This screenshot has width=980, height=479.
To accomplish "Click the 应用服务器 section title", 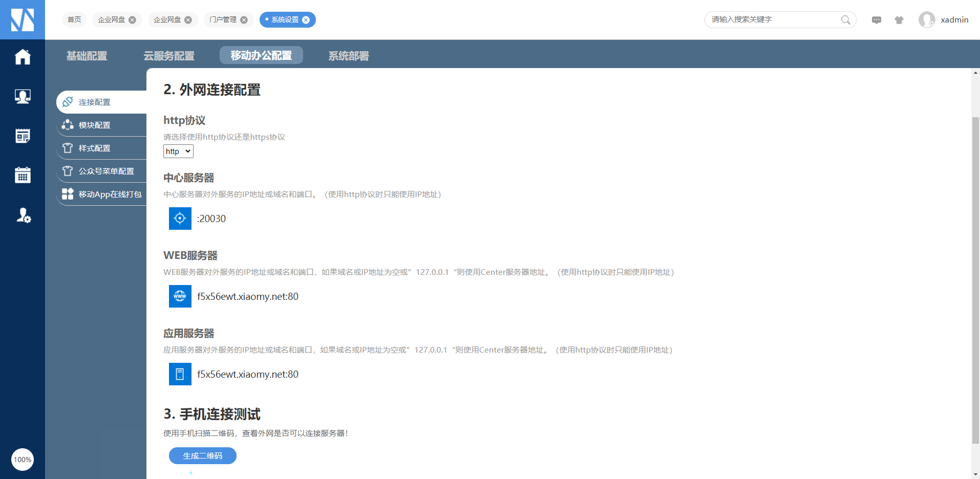I will pos(189,333).
